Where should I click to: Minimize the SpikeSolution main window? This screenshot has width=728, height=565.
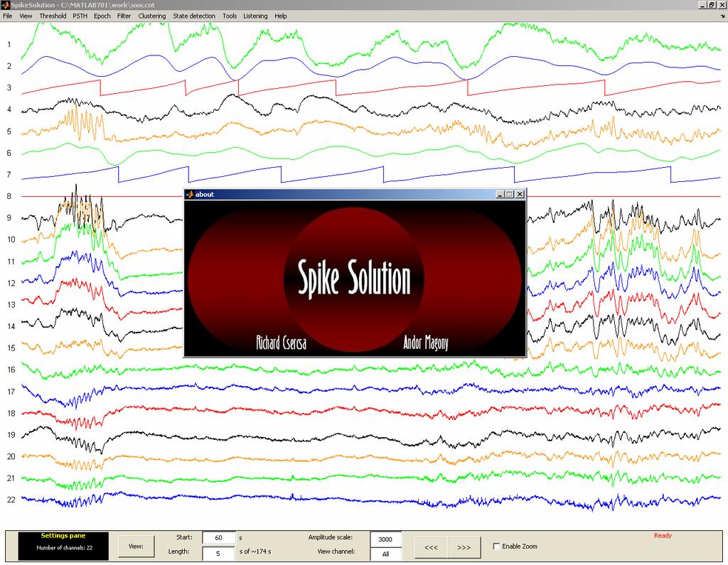click(703, 5)
